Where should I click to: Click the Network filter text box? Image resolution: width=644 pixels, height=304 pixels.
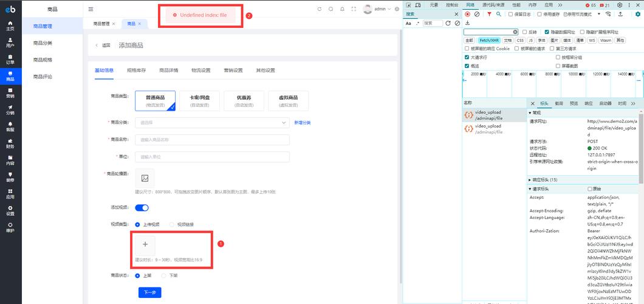point(491,32)
